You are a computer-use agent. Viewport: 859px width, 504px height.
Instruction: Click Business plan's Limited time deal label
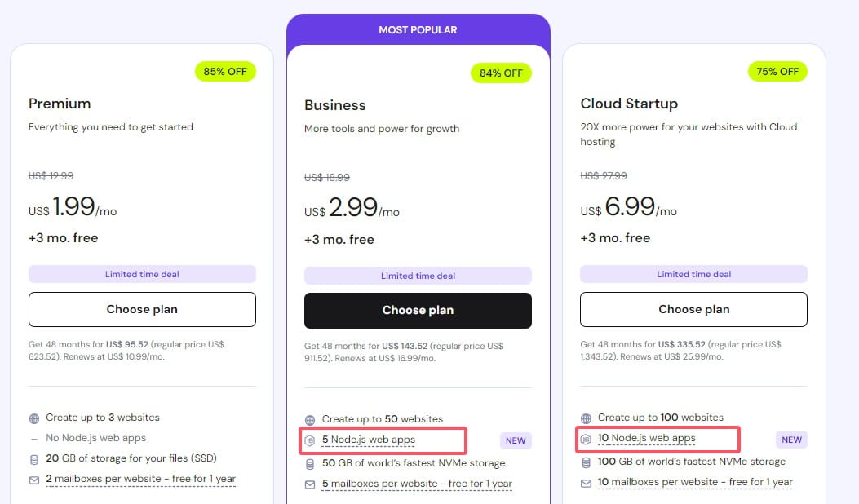418,276
